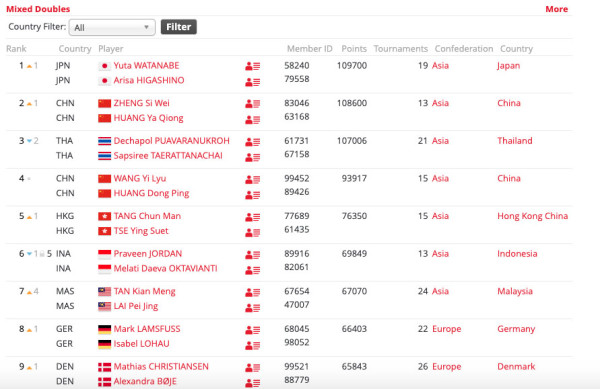Open profile card icon for Sapsiree TAERATTANACHAI

point(253,157)
